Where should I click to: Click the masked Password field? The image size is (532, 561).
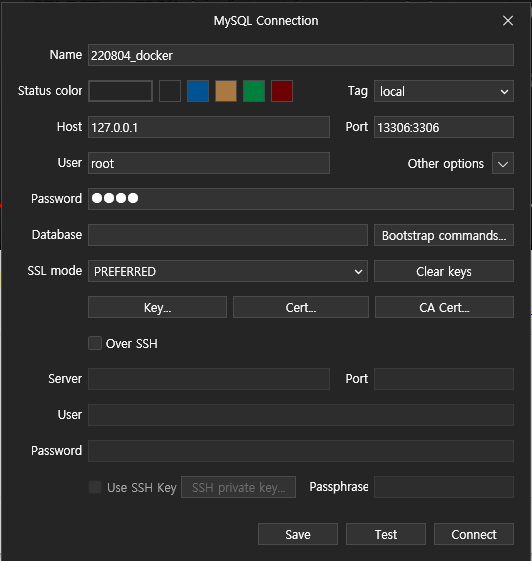pyautogui.click(x=301, y=199)
